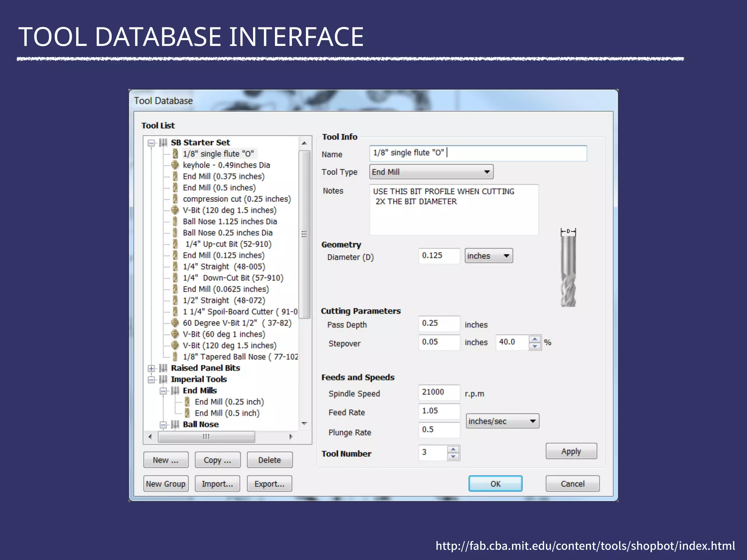The height and width of the screenshot is (560, 747).
Task: Click the 1/2" Straight (48-072) icon
Action: pos(175,300)
